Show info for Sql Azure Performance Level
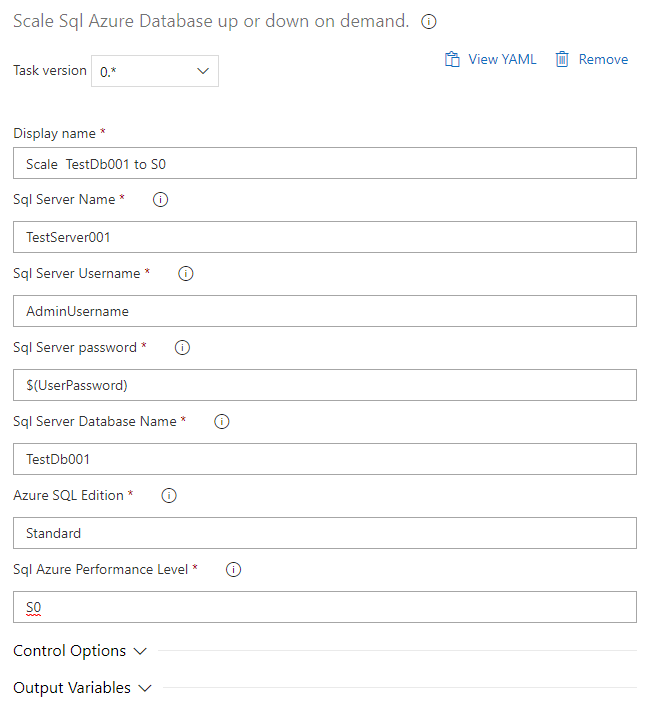Image resolution: width=657 pixels, height=721 pixels. 234,570
